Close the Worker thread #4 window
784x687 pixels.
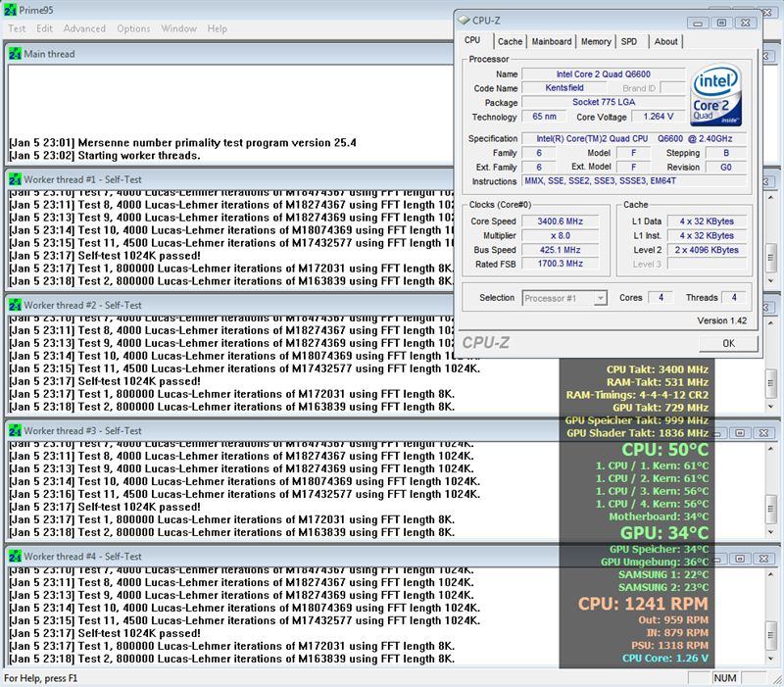(x=763, y=559)
